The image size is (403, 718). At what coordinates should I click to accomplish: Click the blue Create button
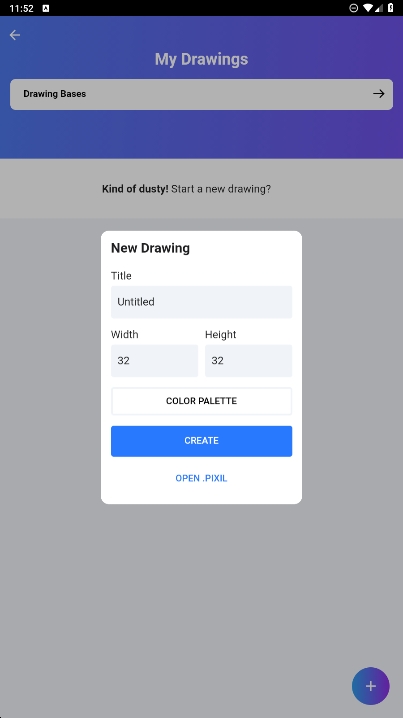(x=202, y=441)
